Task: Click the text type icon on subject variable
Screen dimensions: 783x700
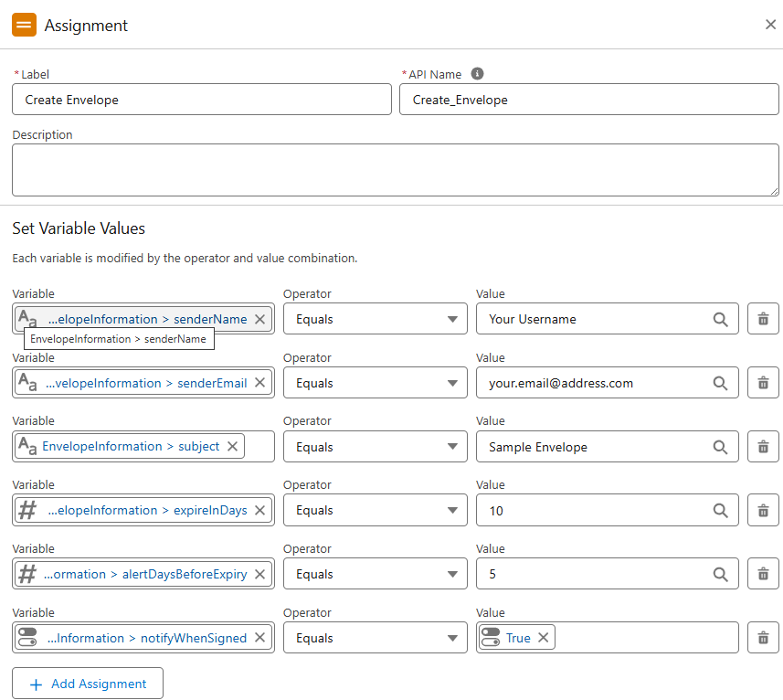Action: point(27,446)
